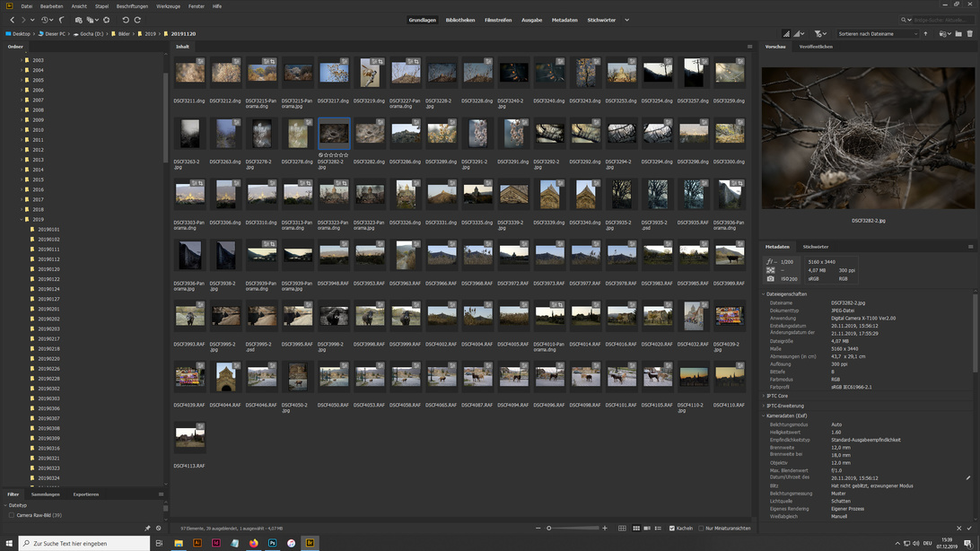980x551 pixels.
Task: Collapse the 2019 folder in the tree
Action: [x=22, y=219]
